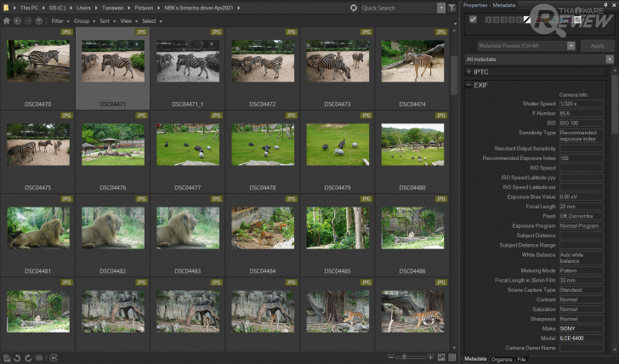The width and height of the screenshot is (619, 364).
Task: Expand the IPTC section
Action: coord(469,72)
